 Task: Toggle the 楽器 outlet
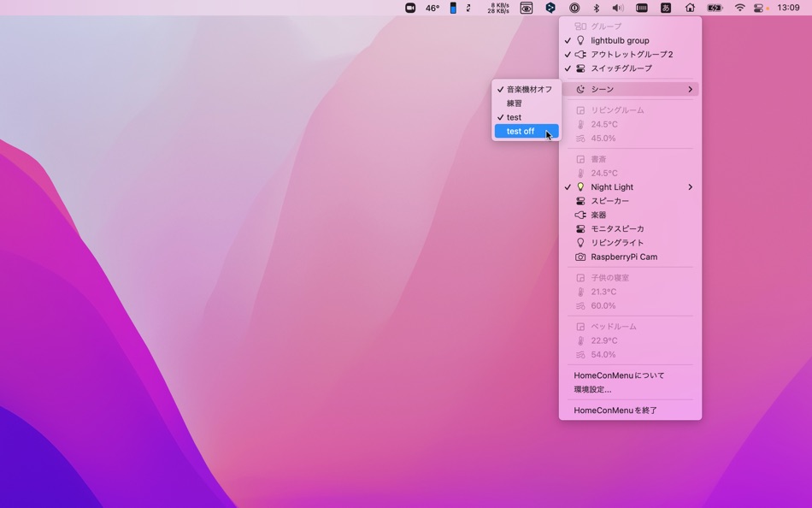coord(630,216)
